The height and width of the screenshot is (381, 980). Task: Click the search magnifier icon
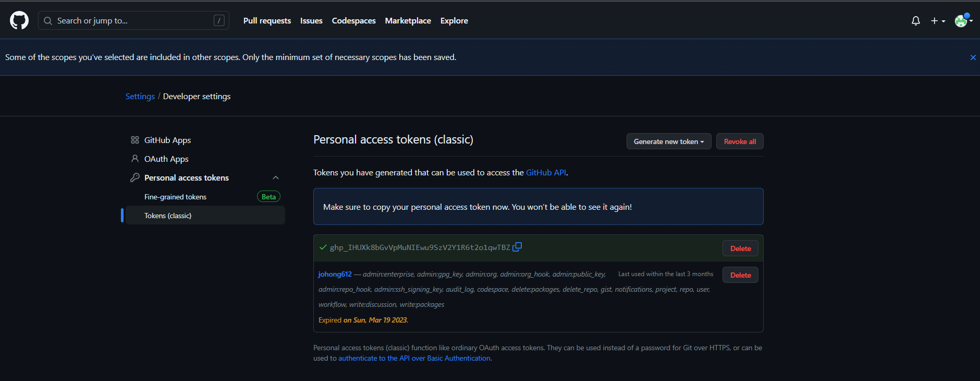[x=48, y=21]
